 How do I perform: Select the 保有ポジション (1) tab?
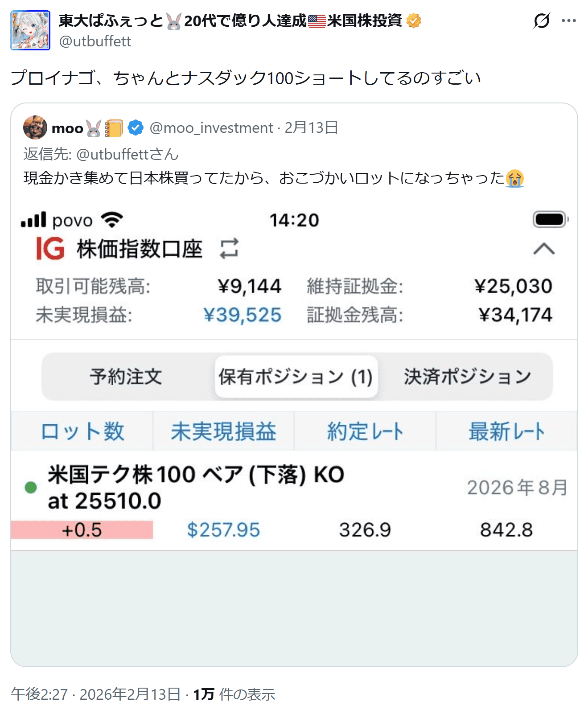296,377
